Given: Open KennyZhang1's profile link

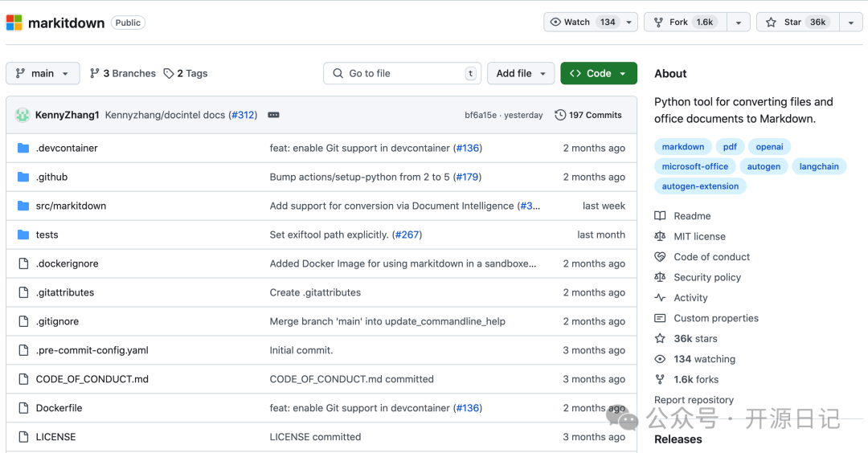Looking at the screenshot, I should pos(67,115).
